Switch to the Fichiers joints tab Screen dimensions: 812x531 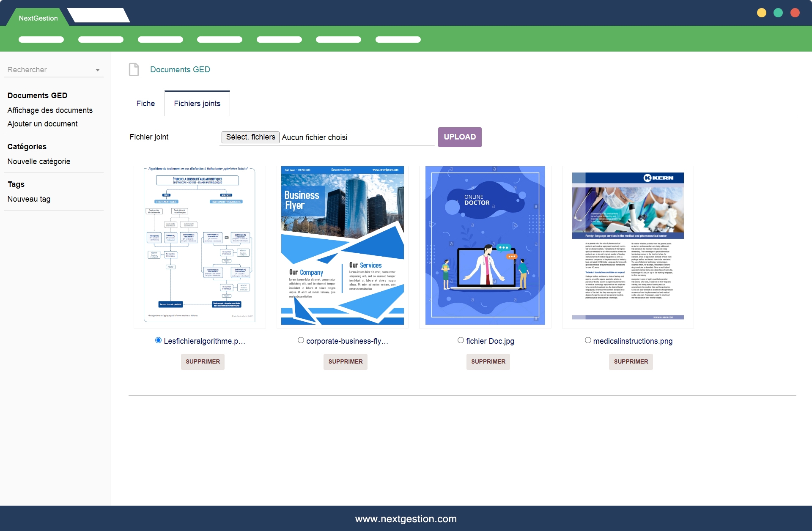pyautogui.click(x=197, y=104)
